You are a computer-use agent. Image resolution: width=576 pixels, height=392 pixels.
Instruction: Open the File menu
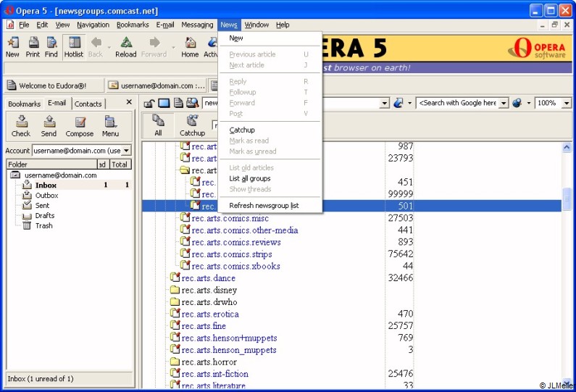coord(24,25)
